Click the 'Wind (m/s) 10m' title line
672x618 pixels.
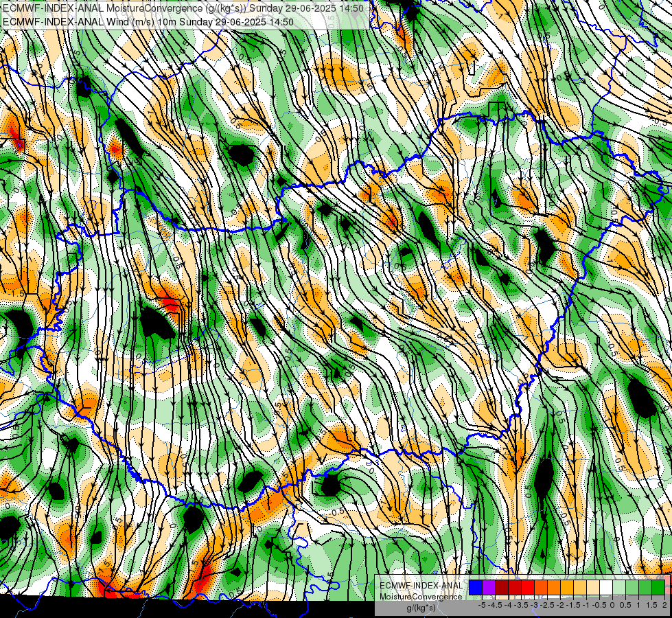pyautogui.click(x=148, y=22)
